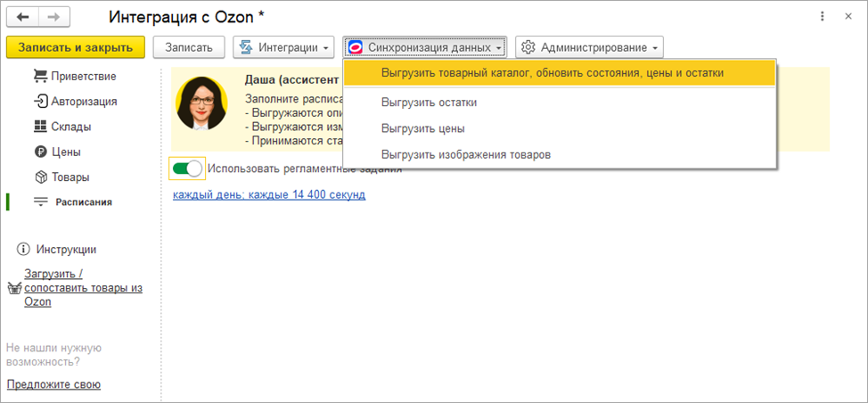
Task: Collapse the Синхронизация данных dropdown
Action: click(x=426, y=46)
